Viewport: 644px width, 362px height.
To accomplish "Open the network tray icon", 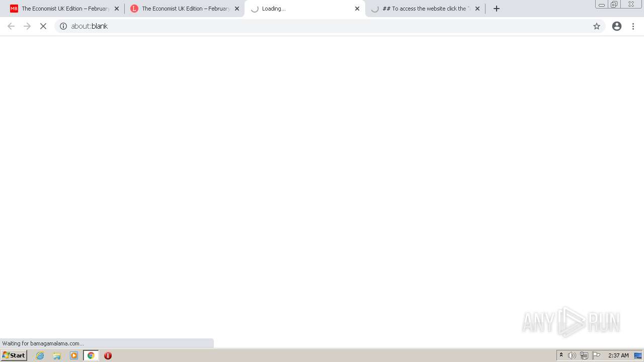I will click(x=584, y=355).
